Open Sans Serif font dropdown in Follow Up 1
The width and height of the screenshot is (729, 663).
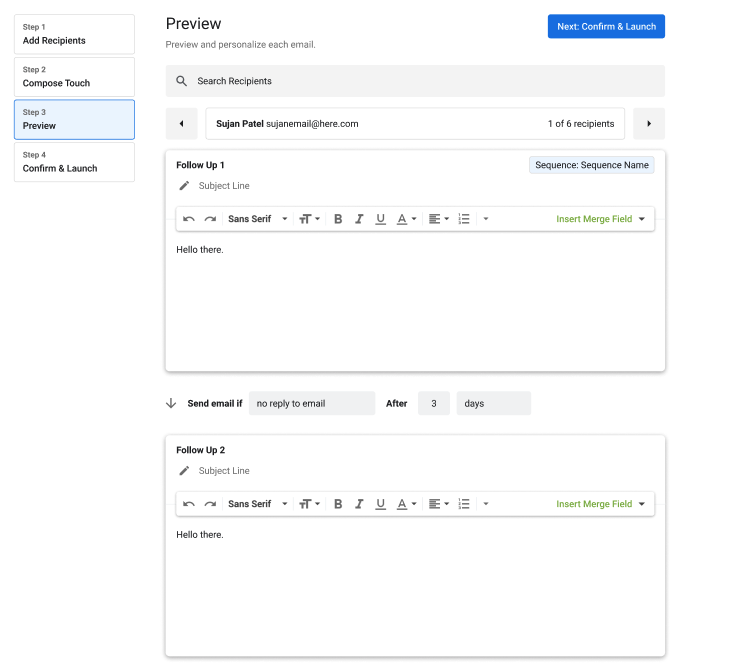pyautogui.click(x=257, y=219)
